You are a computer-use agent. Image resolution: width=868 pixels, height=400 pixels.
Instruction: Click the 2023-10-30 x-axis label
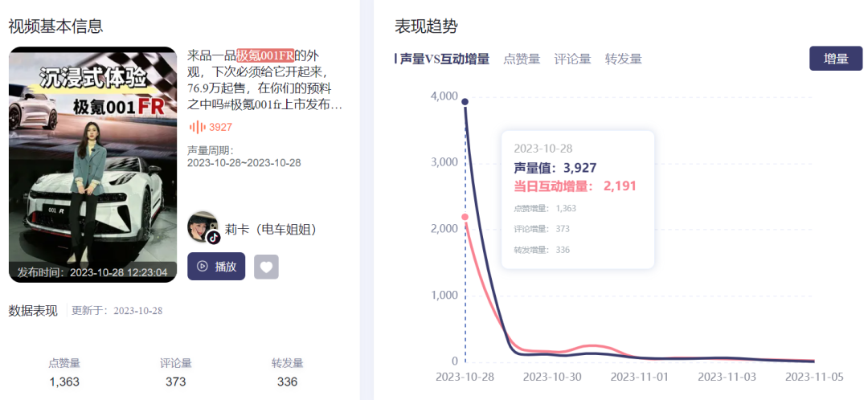coord(552,377)
